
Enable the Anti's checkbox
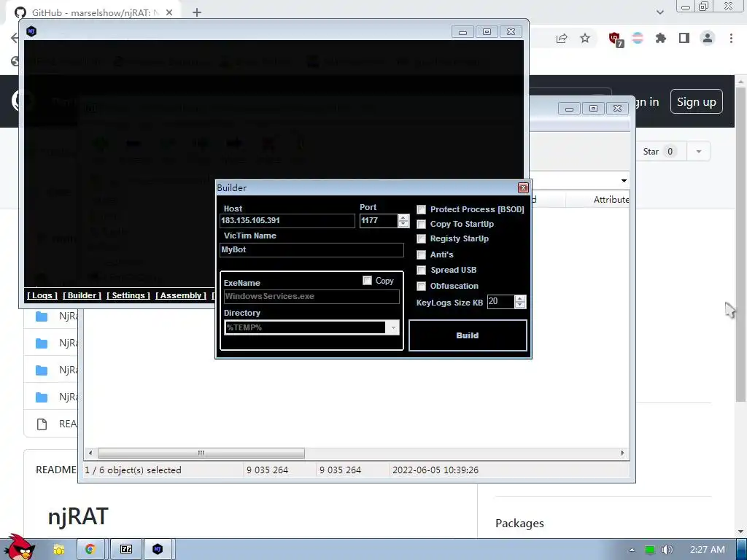tap(421, 254)
